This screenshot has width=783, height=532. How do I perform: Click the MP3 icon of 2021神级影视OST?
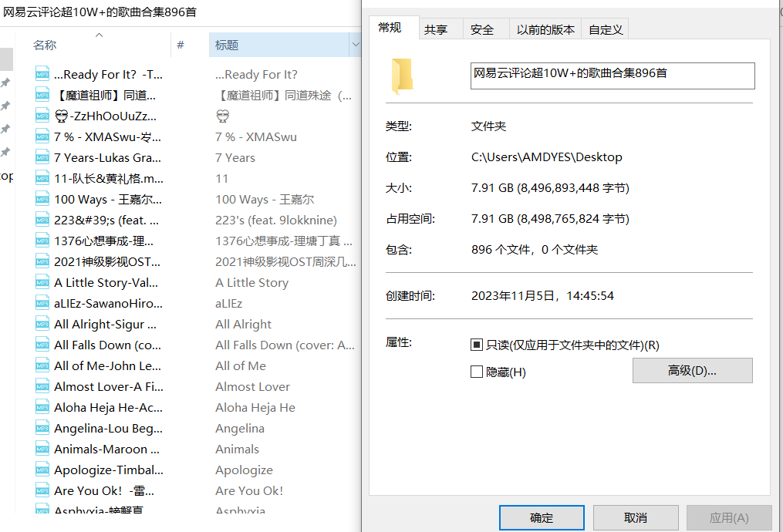(x=42, y=261)
